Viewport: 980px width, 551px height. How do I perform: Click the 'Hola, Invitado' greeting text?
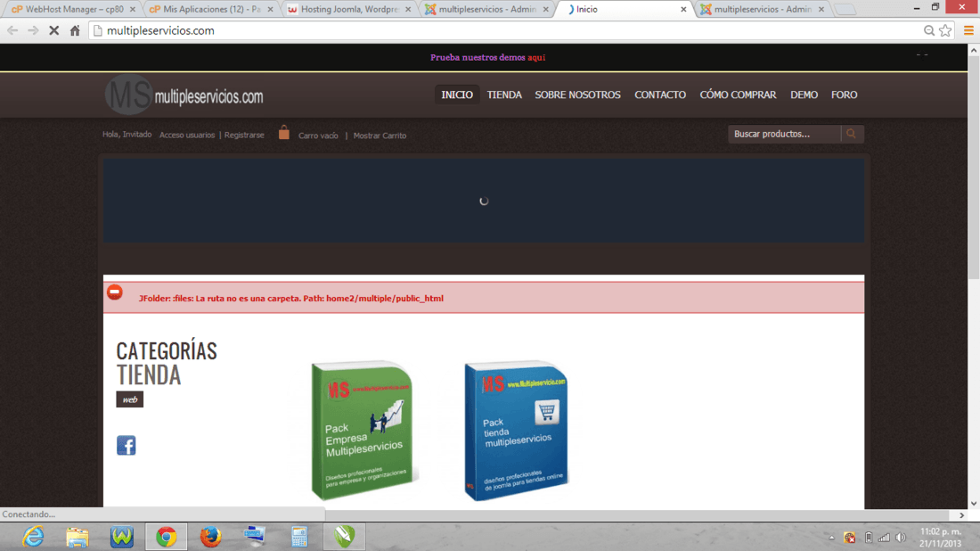pyautogui.click(x=127, y=135)
